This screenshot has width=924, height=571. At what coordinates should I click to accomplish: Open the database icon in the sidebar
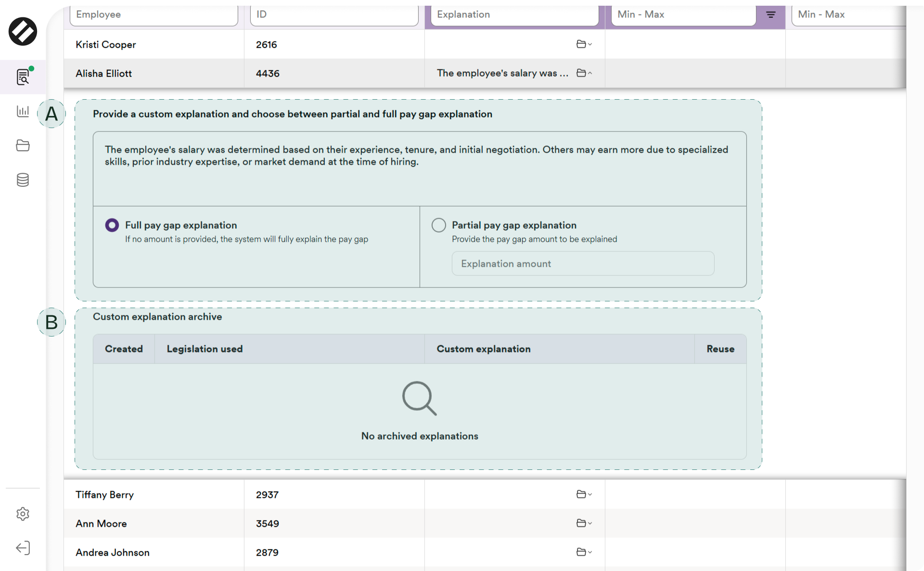pyautogui.click(x=23, y=180)
